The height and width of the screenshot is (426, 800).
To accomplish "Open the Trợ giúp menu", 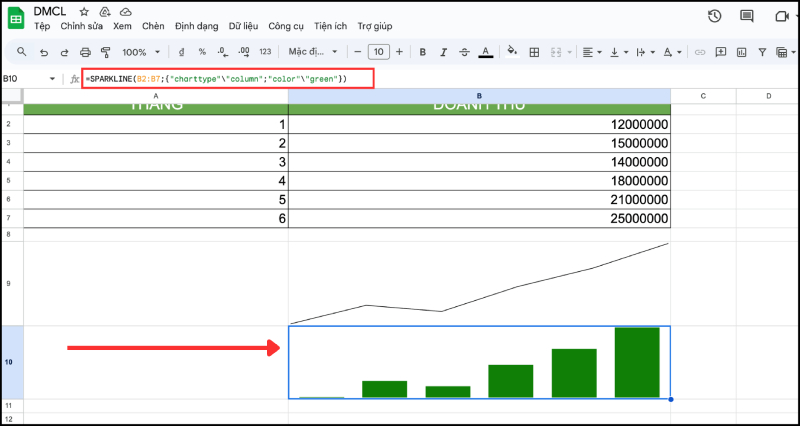I will click(x=374, y=26).
